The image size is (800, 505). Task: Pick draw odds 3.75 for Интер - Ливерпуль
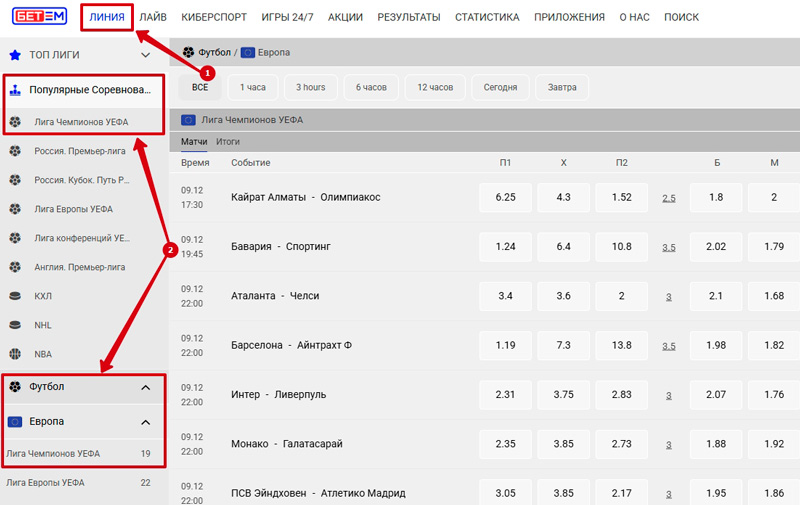(x=563, y=394)
